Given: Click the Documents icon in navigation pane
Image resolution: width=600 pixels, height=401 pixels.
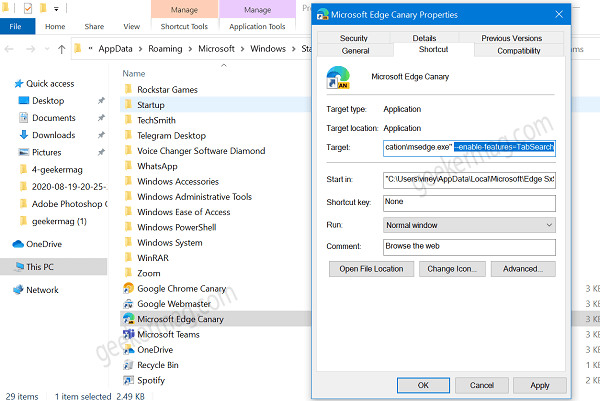Looking at the screenshot, I should 24,117.
